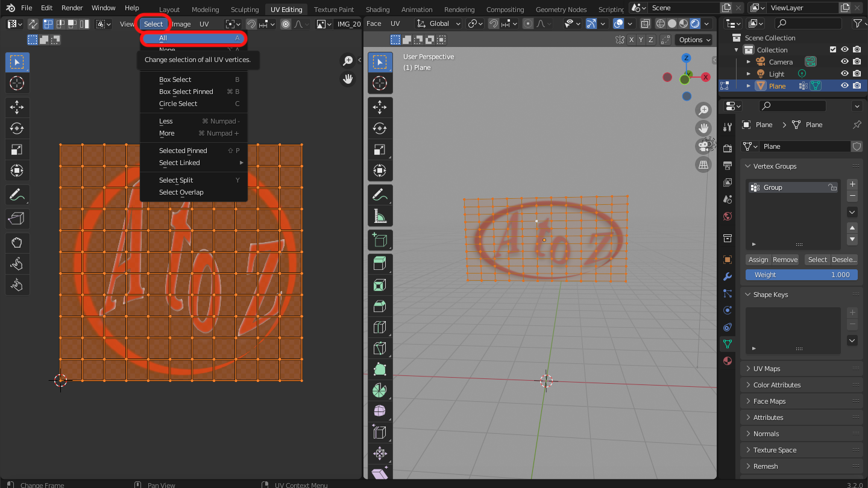Open the Global transform orientation dropdown
This screenshot has height=488, width=868.
pyautogui.click(x=439, y=23)
